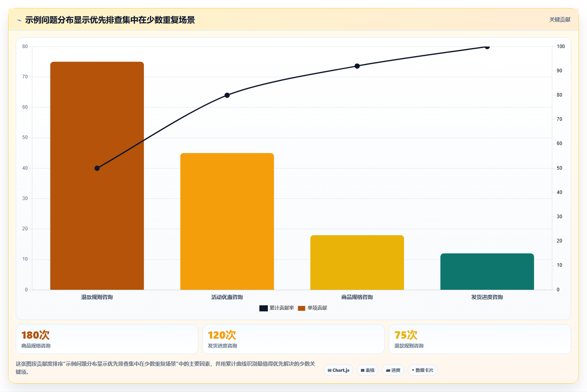
Task: Click the 发货进度咨询 x-axis label
Action: (487, 297)
